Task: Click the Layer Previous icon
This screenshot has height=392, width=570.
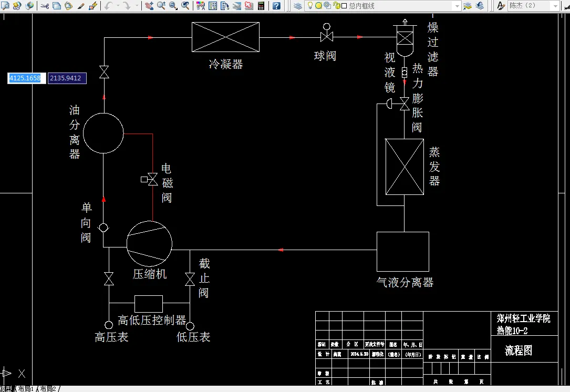Action: (x=480, y=5)
